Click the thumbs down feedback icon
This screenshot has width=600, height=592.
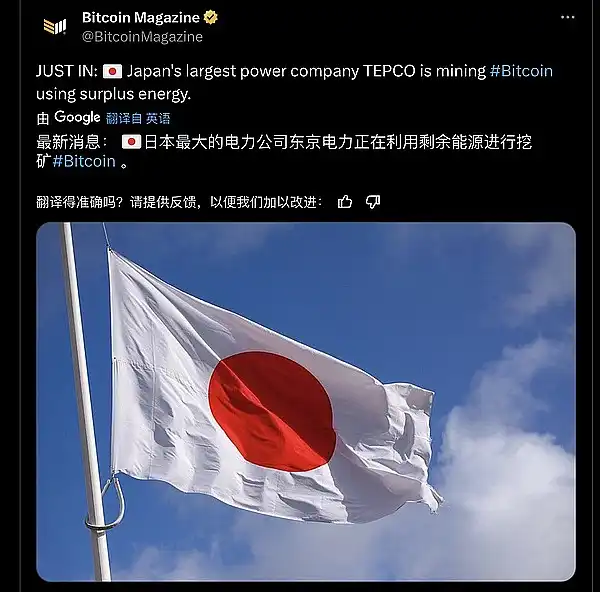point(373,201)
